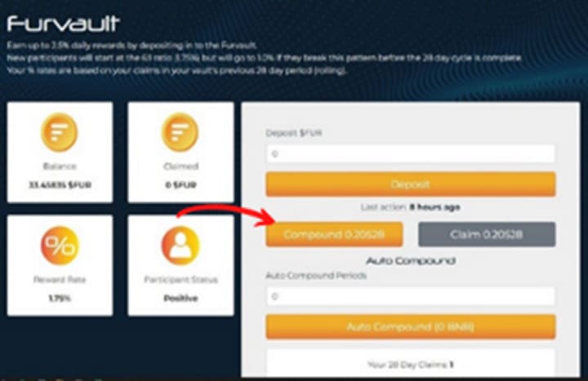Click the Auto-Compound Periods label

coord(316,276)
